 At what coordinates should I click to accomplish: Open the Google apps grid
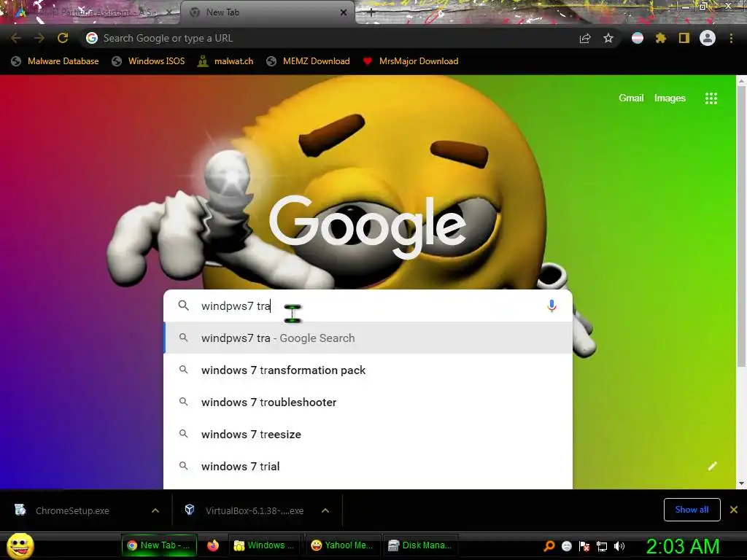[711, 98]
